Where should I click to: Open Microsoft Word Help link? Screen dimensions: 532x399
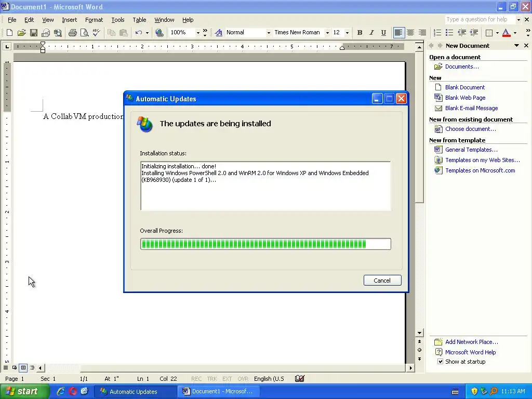tap(470, 352)
